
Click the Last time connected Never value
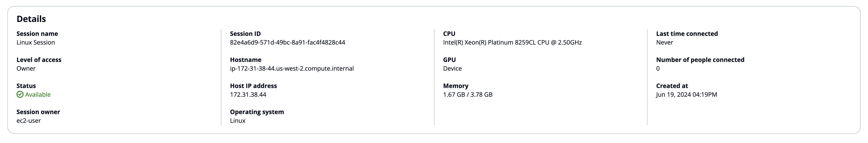pos(664,42)
